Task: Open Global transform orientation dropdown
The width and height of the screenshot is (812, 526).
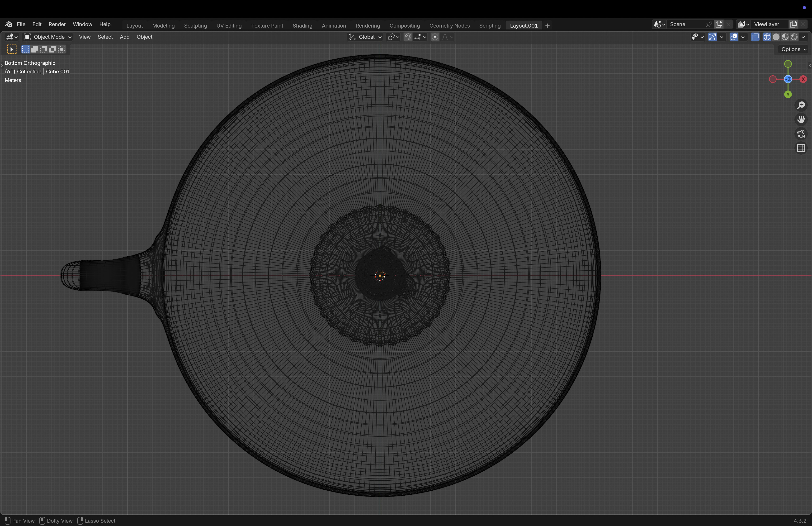Action: tap(365, 37)
